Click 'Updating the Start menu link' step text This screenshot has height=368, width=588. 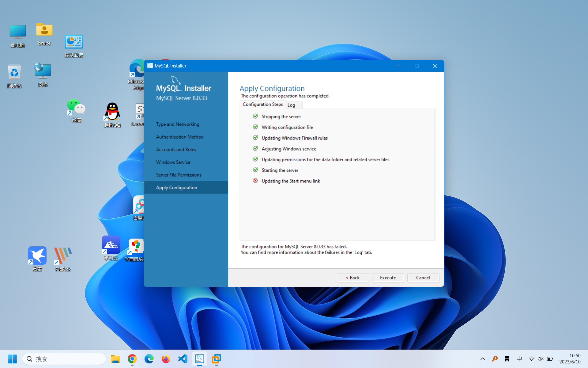(x=291, y=181)
